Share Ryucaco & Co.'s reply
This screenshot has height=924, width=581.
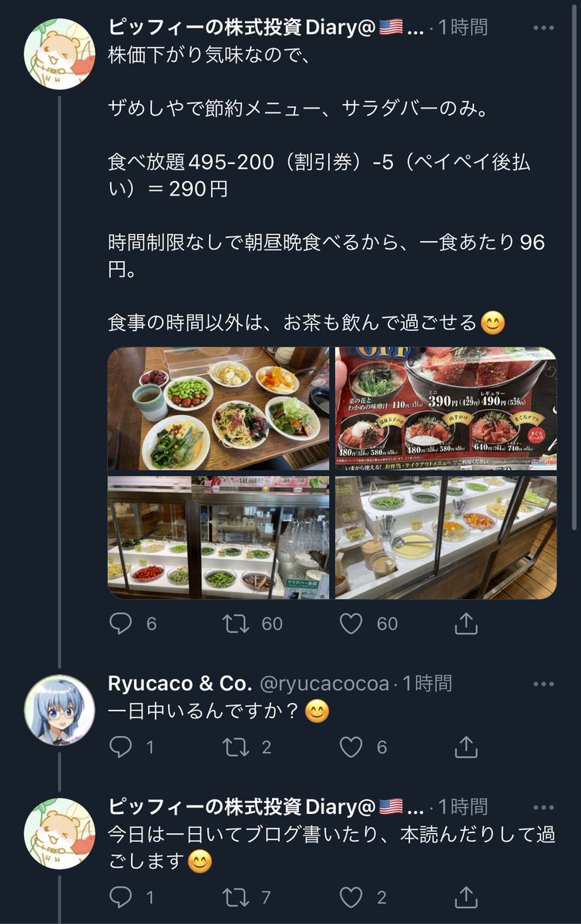coord(466,745)
